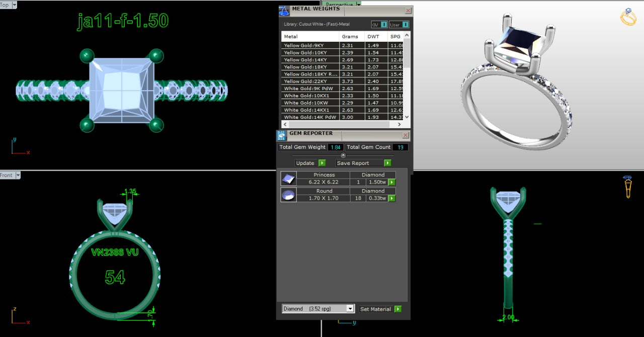
Task: Click green arrow next to Update
Action: (x=322, y=163)
